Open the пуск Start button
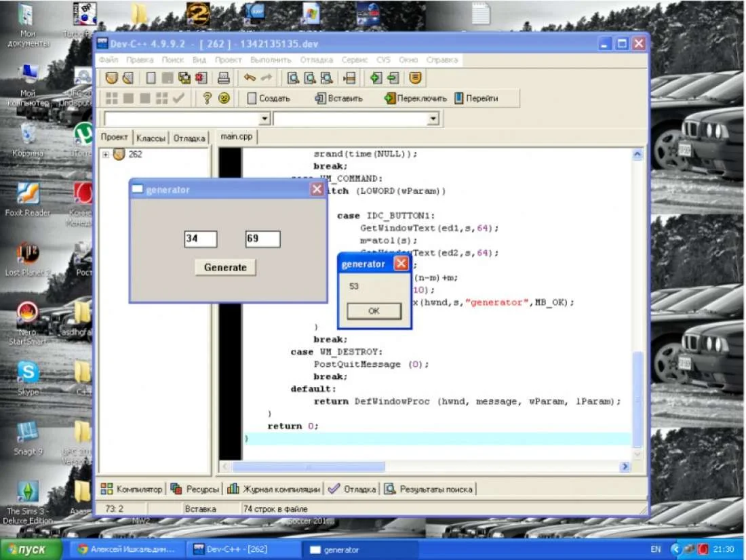The width and height of the screenshot is (746, 560). point(31,549)
